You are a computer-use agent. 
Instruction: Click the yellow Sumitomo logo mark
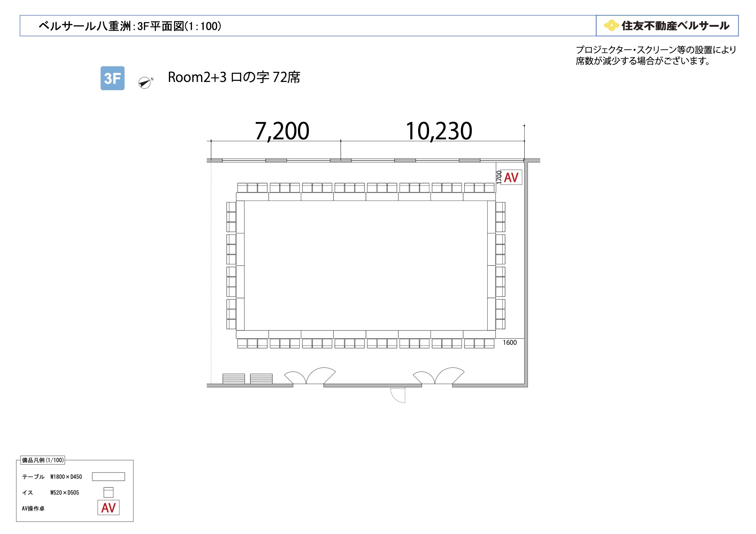pyautogui.click(x=611, y=26)
